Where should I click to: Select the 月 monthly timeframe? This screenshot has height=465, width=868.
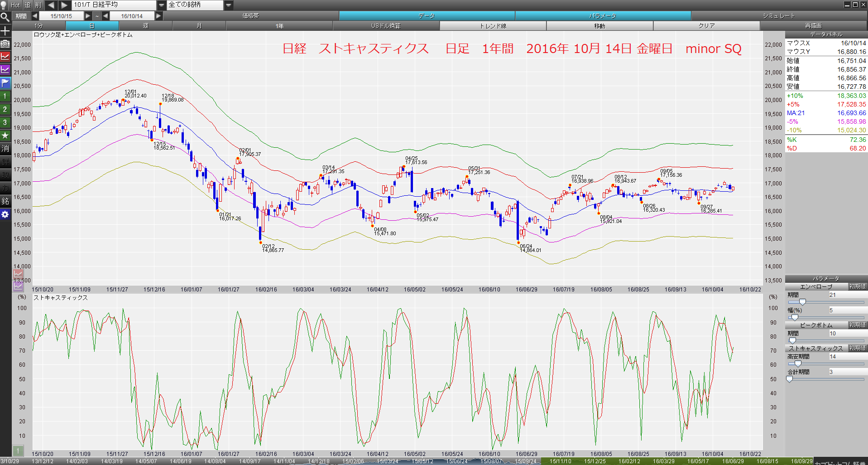(199, 26)
